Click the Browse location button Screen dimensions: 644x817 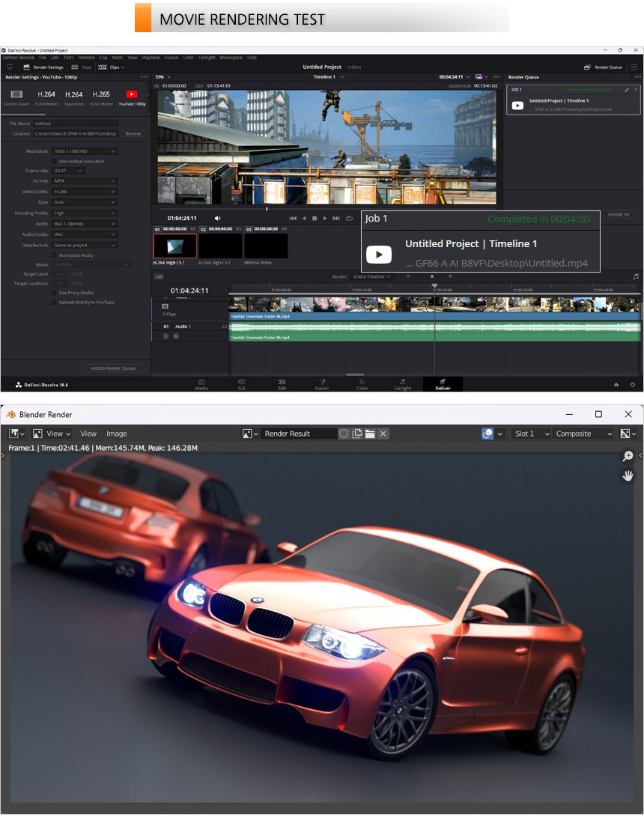point(133,134)
